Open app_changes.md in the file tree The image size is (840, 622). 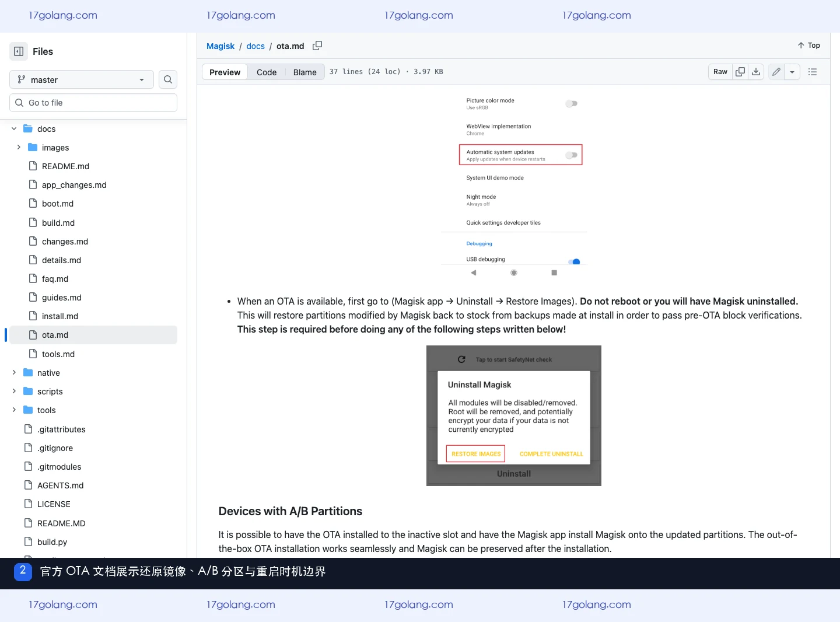point(74,185)
